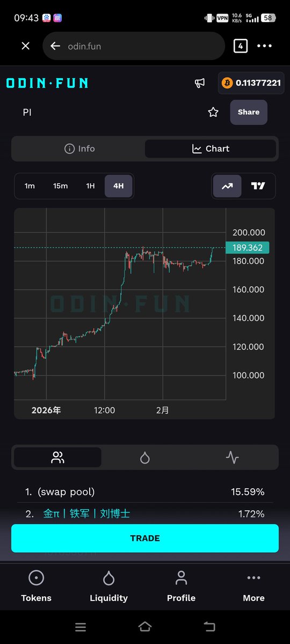The width and height of the screenshot is (290, 644).
Task: Switch to the Info tab
Action: (x=79, y=149)
